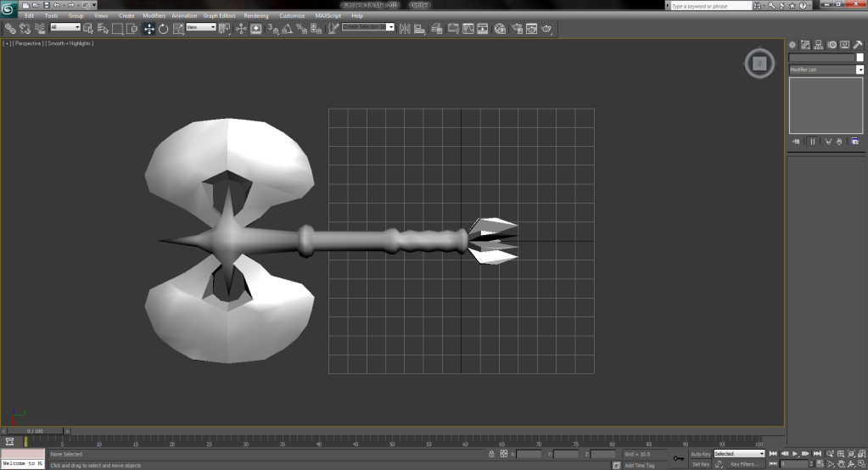Choose the Rectangular Selection Region tool
Viewport: 868px width, 470px height.
(x=117, y=29)
